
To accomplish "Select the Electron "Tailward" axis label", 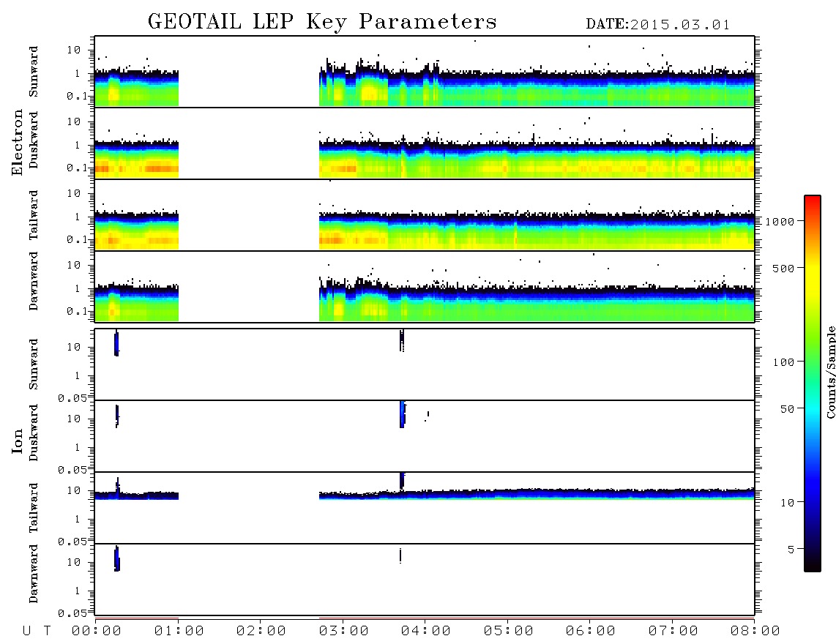I will pos(34,215).
